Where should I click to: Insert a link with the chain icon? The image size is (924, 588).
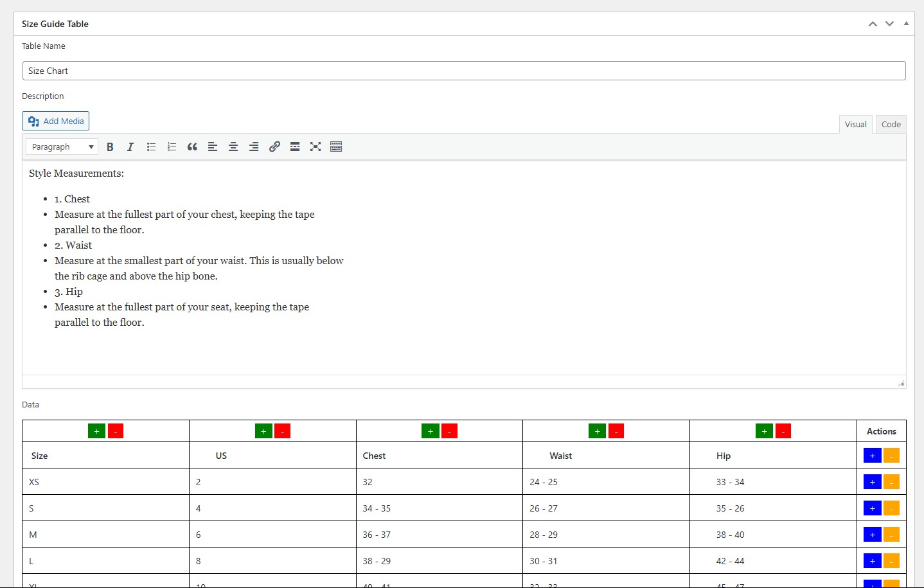click(274, 147)
